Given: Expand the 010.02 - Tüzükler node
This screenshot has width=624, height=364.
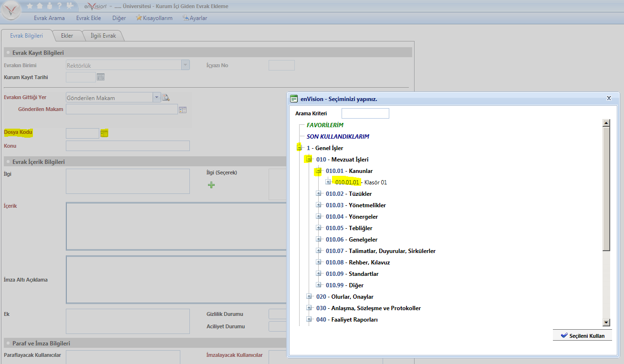Looking at the screenshot, I should point(318,193).
